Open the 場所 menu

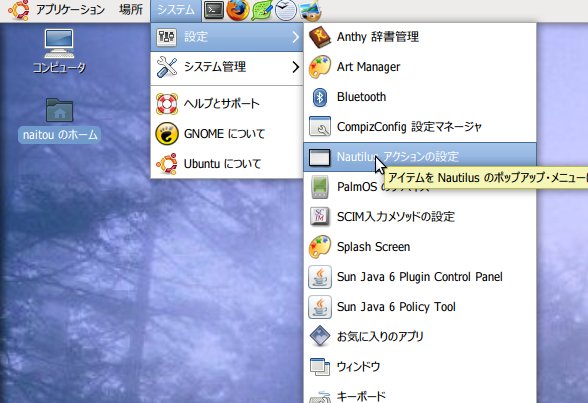131,10
